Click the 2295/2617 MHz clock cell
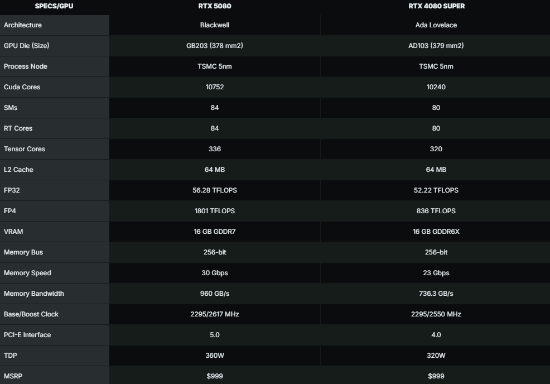The width and height of the screenshot is (550, 384). pyautogui.click(x=215, y=314)
